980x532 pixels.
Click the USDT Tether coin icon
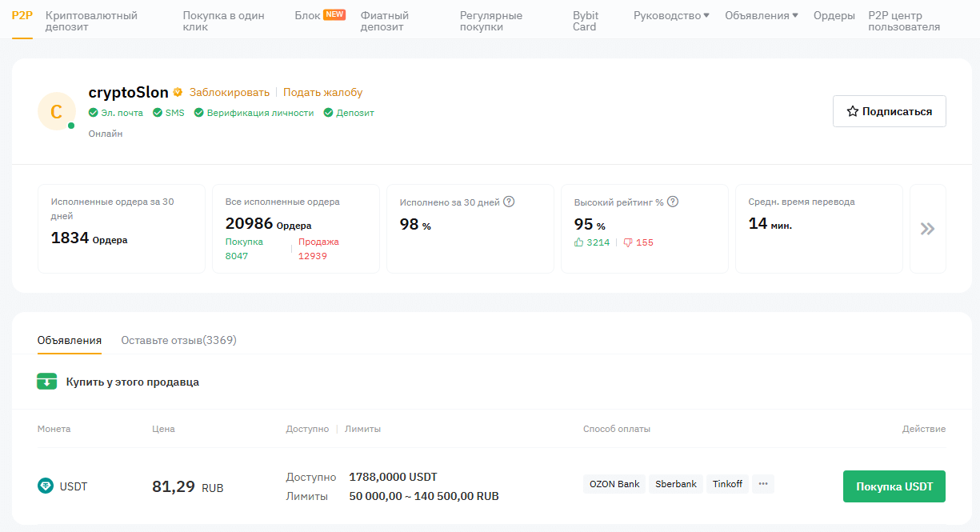[46, 486]
